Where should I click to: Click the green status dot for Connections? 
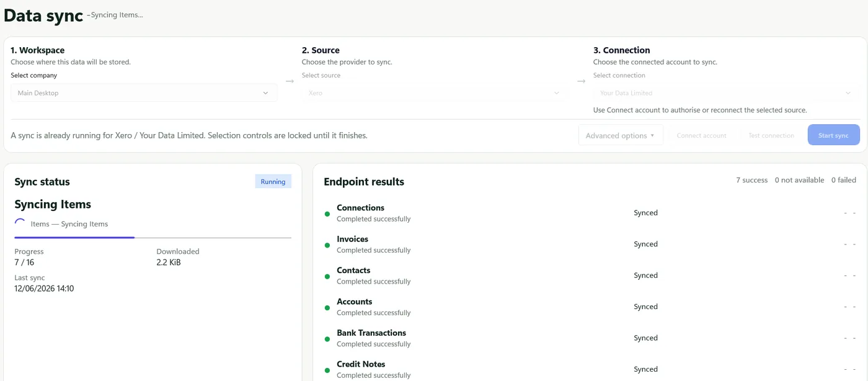327,214
